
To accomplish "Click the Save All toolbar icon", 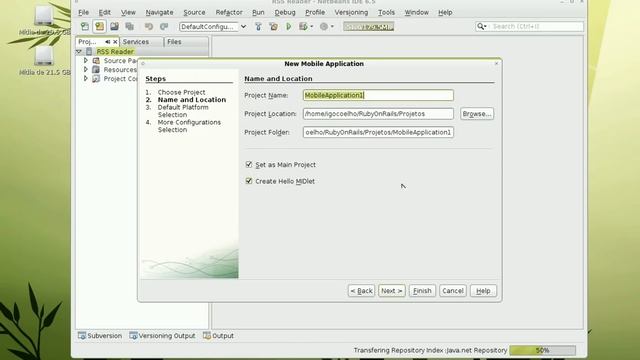I will pos(129,27).
